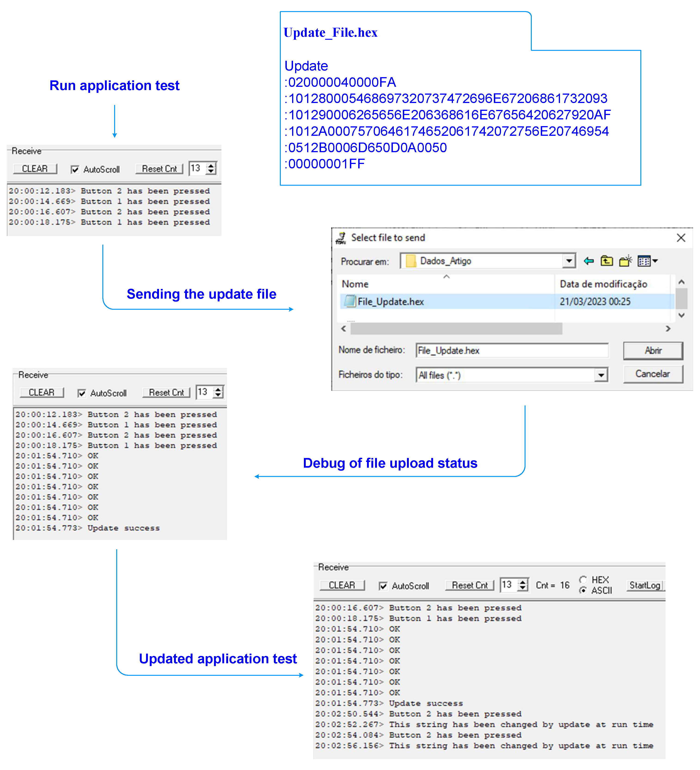The height and width of the screenshot is (770, 700).
Task: Click the StartLog button
Action: pos(645,585)
